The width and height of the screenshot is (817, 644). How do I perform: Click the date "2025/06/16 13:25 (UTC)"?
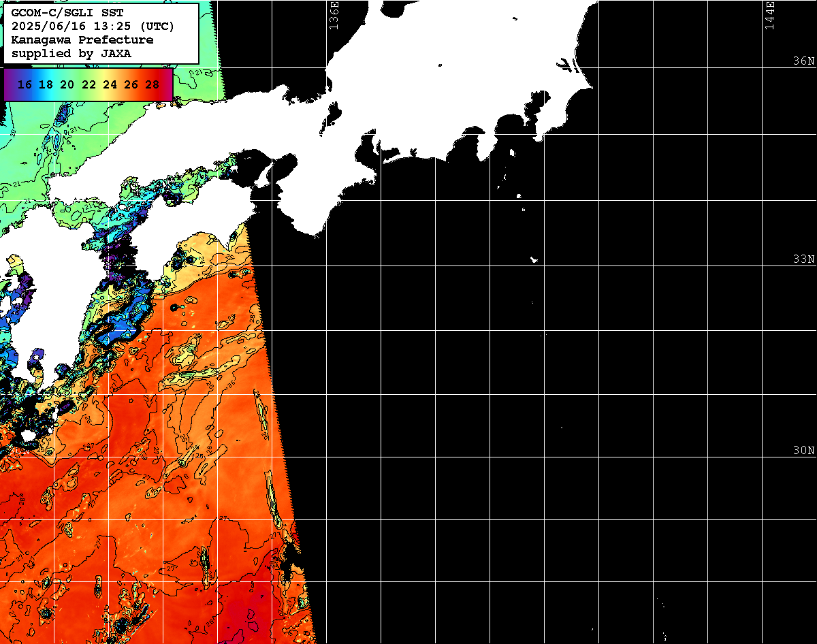tap(93, 27)
